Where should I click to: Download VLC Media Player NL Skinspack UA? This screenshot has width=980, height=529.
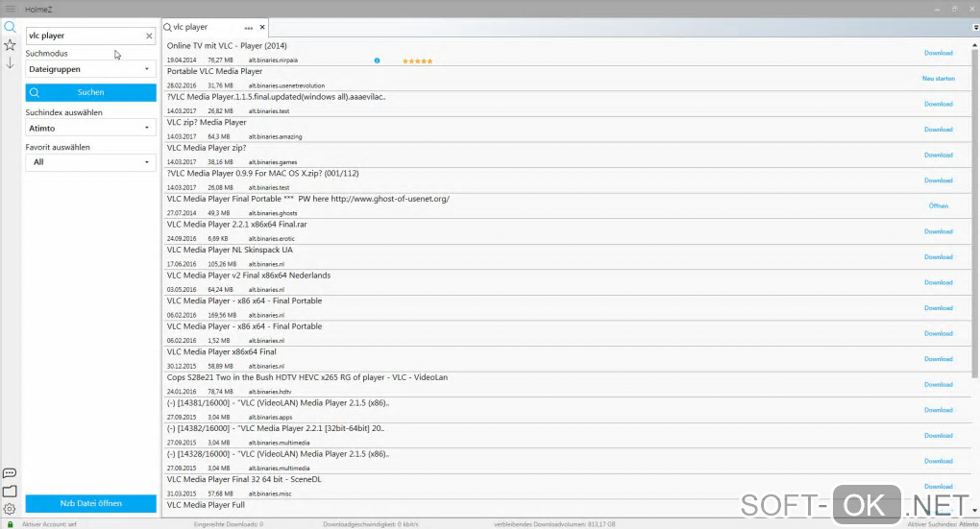pos(938,257)
